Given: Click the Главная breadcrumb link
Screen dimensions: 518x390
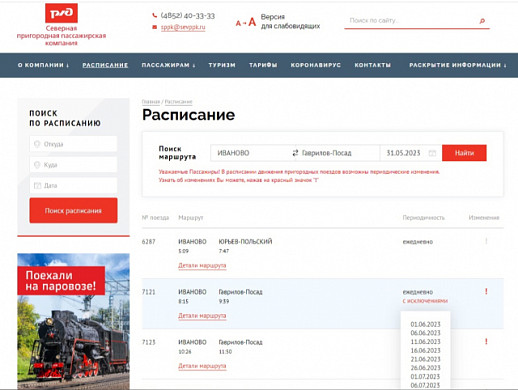Looking at the screenshot, I should (x=151, y=101).
